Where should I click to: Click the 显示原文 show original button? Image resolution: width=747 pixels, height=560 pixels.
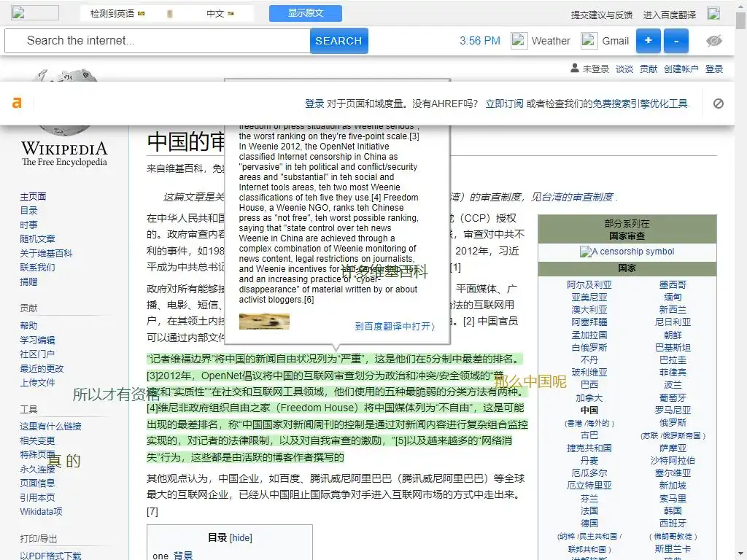coord(306,13)
